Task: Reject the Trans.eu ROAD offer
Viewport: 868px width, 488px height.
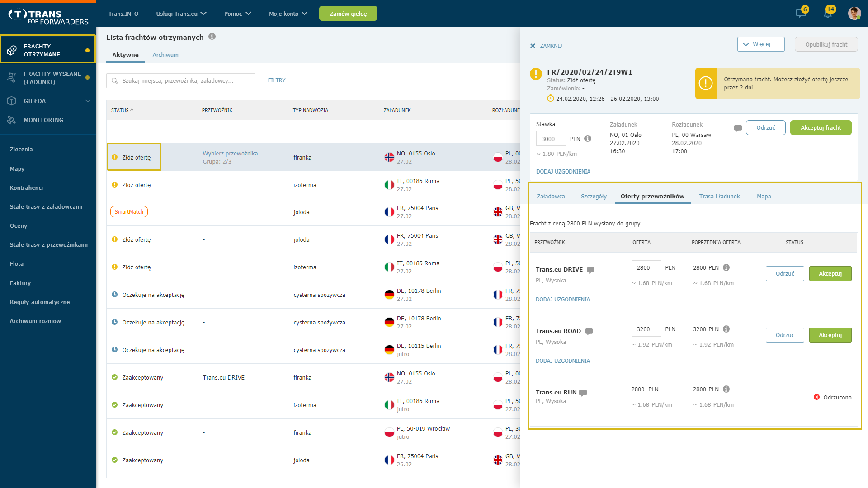Action: (785, 335)
